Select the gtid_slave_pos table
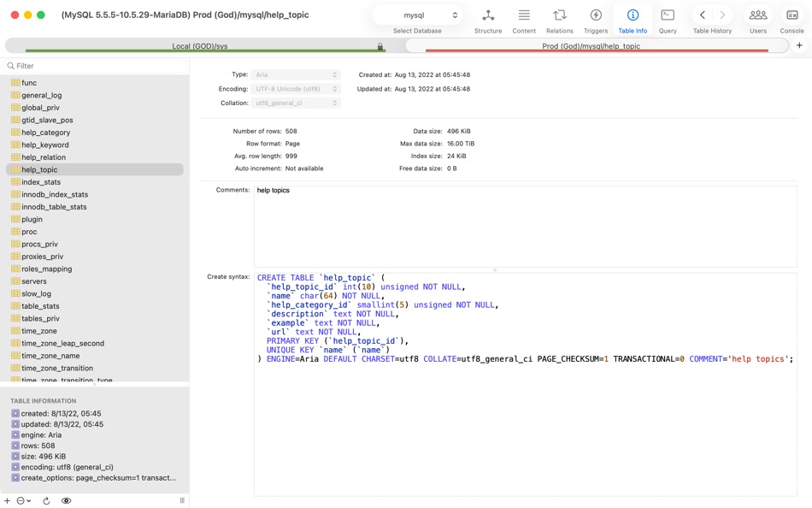This screenshot has height=508, width=812. tap(94, 120)
